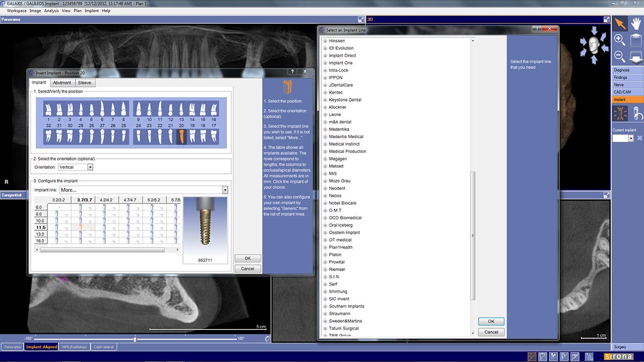
Task: Select tooth position 16 in chart
Action: coord(214,109)
